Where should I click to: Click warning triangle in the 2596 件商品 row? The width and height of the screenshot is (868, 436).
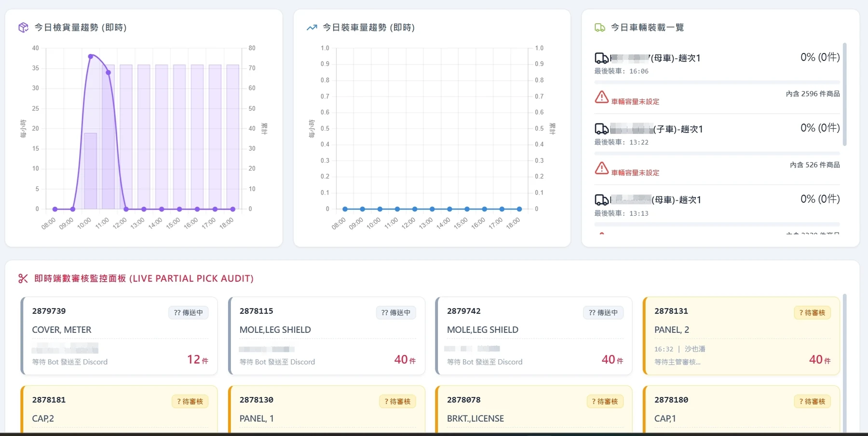(x=601, y=97)
